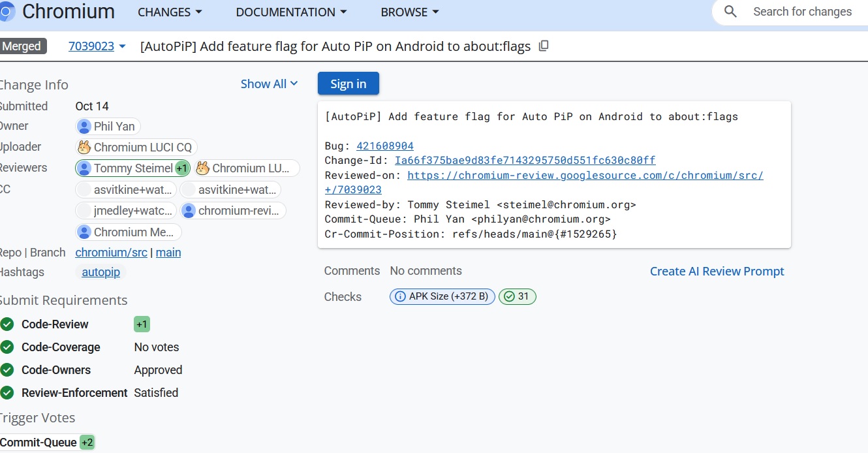Image resolution: width=868 pixels, height=453 pixels.
Task: Click Phil Yan owner avatar chip
Action: [108, 127]
